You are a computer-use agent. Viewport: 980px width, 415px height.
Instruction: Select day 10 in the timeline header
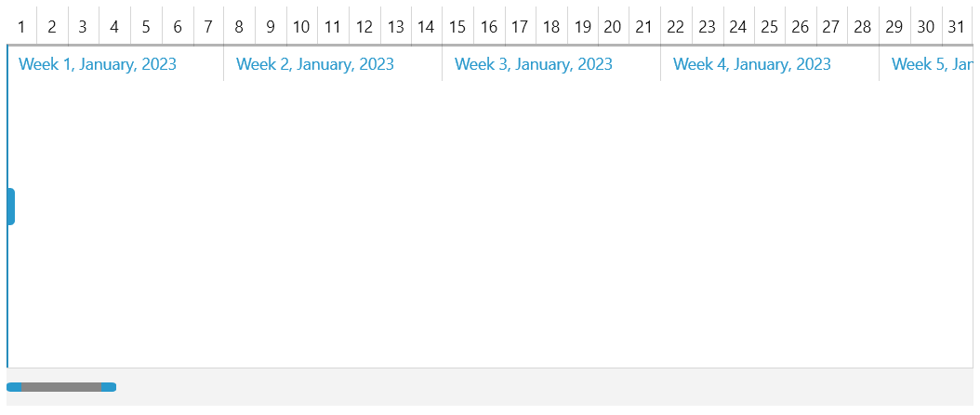(301, 27)
